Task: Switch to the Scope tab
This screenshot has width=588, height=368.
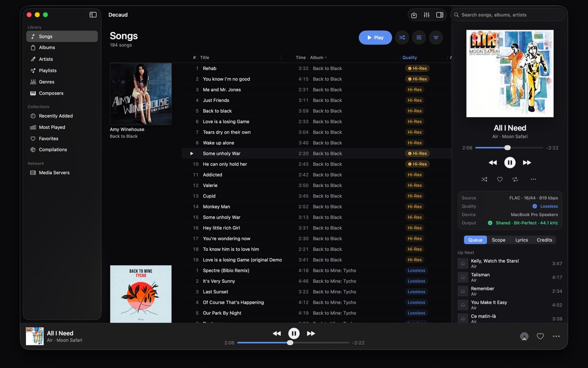Action: (498, 240)
